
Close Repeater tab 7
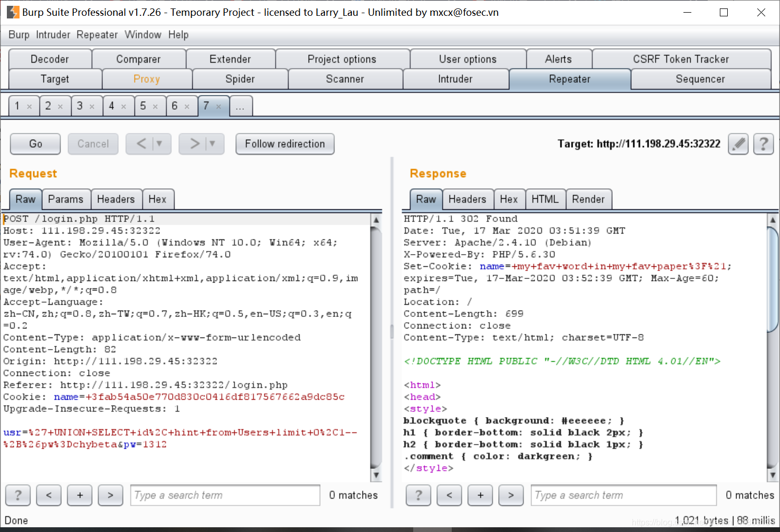[218, 107]
